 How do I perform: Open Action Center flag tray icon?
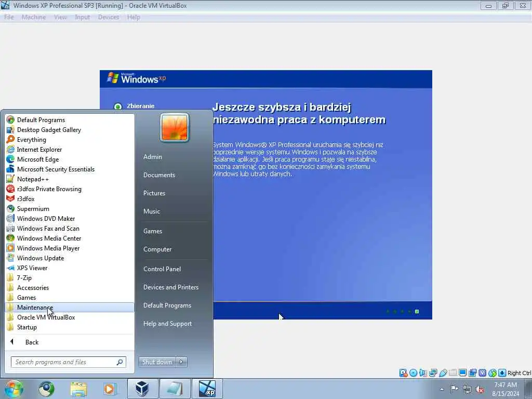tap(454, 389)
